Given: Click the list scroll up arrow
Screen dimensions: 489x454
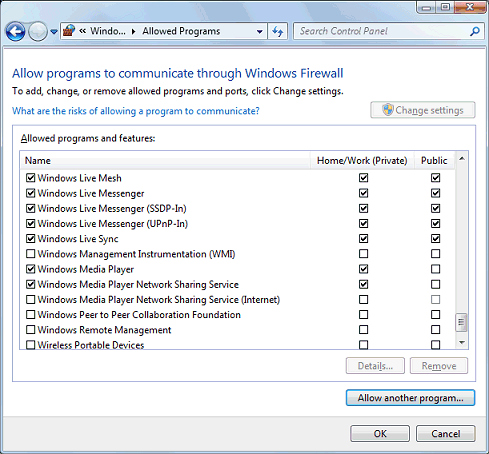Looking at the screenshot, I should [x=462, y=159].
